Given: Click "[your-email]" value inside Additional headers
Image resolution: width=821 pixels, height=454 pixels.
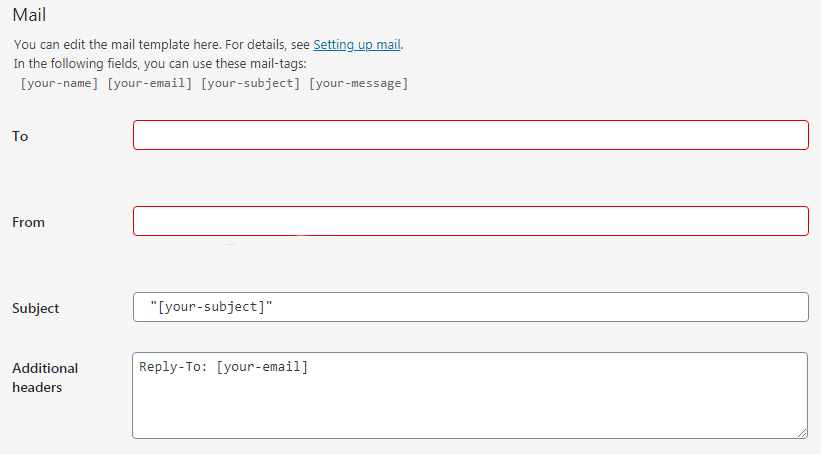Looking at the screenshot, I should coord(262,367).
